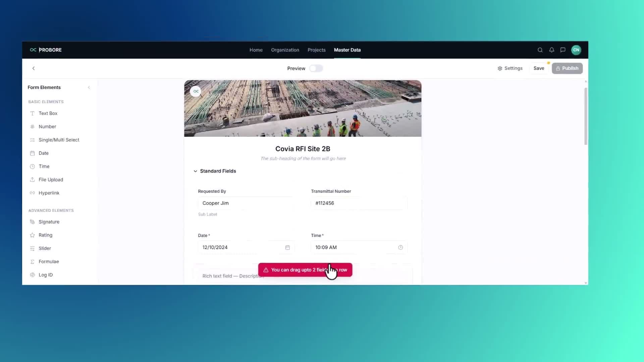Open search via magnifier icon
Image resolution: width=644 pixels, height=362 pixels.
pos(540,50)
